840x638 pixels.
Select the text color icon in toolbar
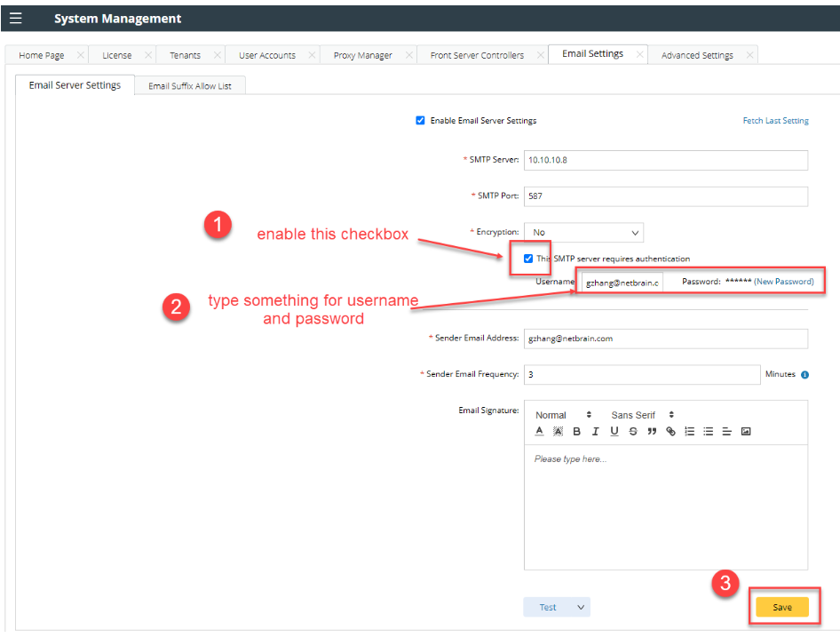[539, 431]
